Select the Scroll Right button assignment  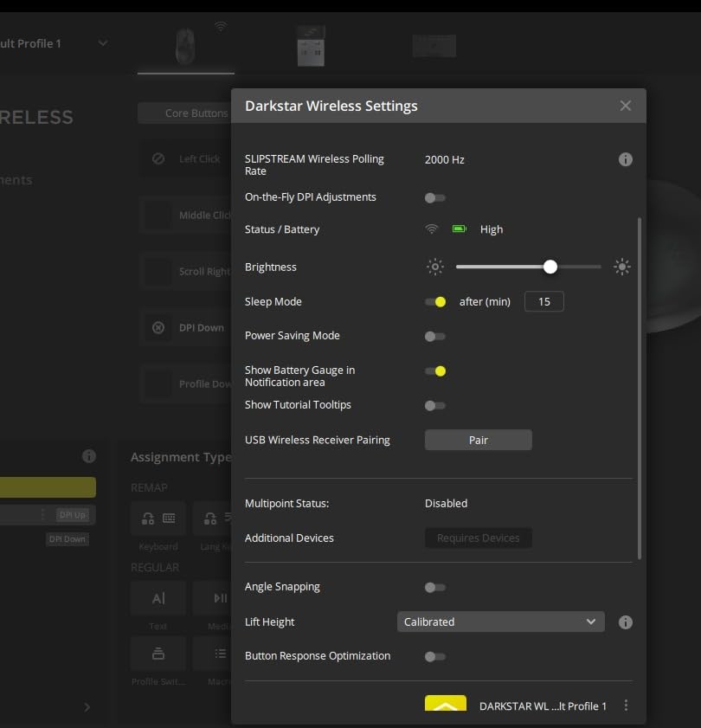tap(184, 272)
